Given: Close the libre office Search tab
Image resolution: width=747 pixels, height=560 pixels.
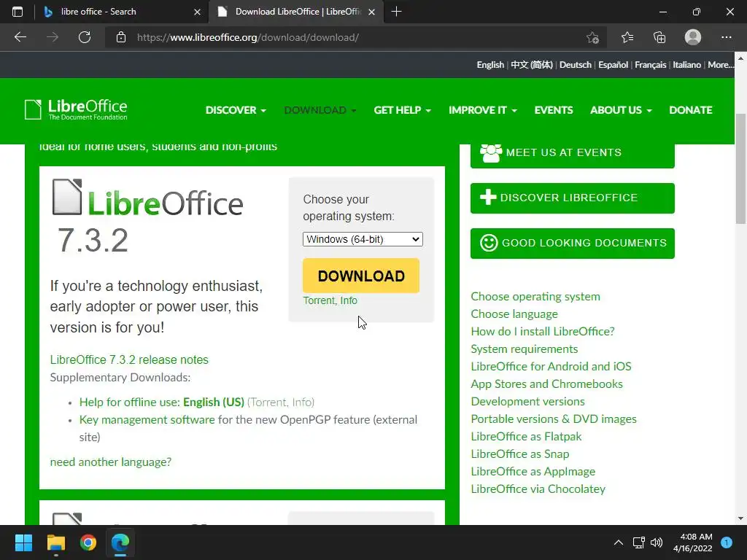Looking at the screenshot, I should tap(197, 12).
